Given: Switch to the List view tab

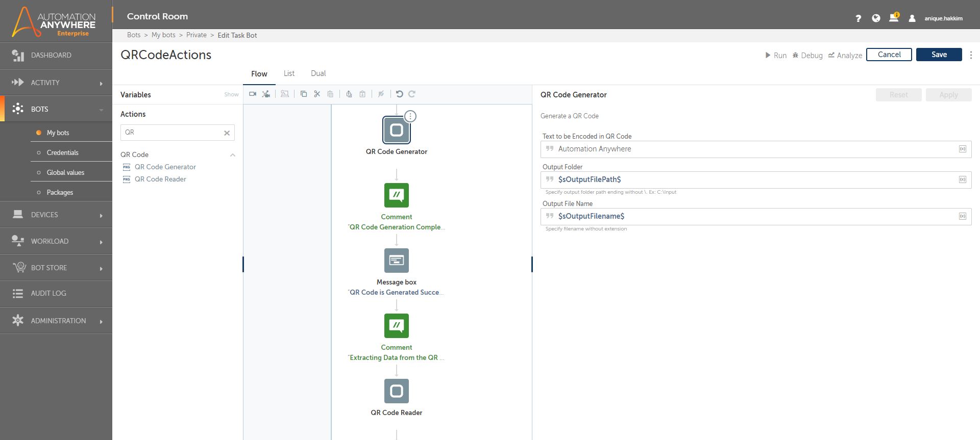Looking at the screenshot, I should point(289,73).
